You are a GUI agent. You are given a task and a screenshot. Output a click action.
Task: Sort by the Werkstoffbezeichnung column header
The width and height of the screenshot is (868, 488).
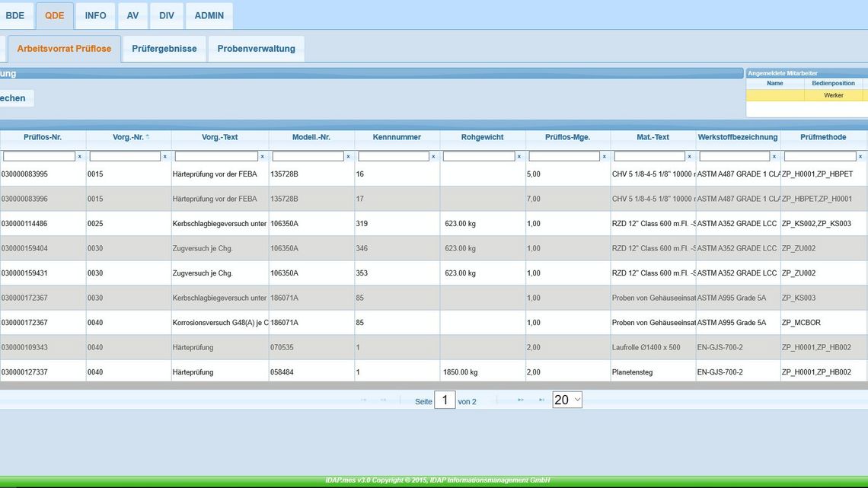pos(737,137)
